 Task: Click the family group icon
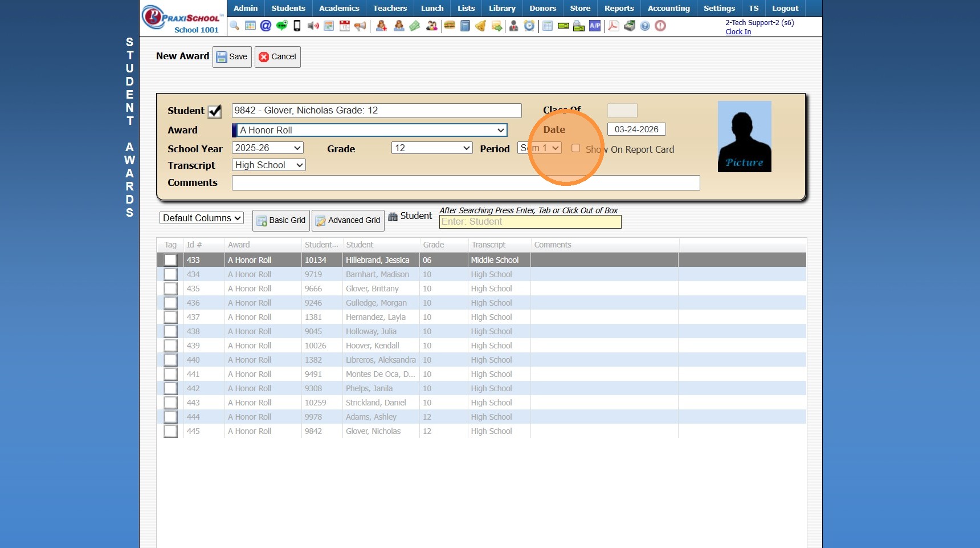tap(432, 26)
